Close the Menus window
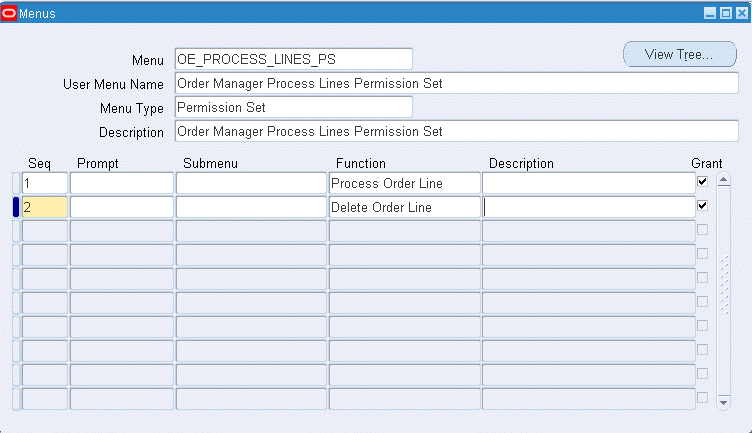 [742, 13]
